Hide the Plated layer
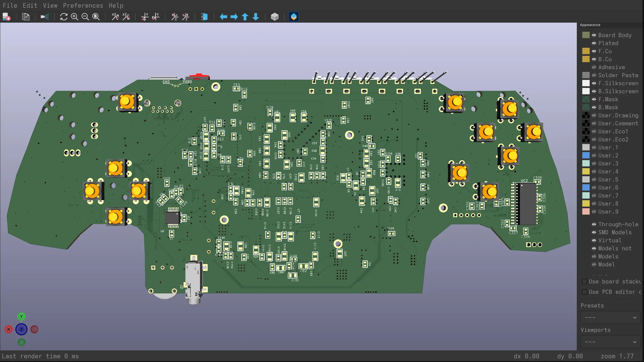Viewport: 644px width, 362px height. [x=594, y=43]
